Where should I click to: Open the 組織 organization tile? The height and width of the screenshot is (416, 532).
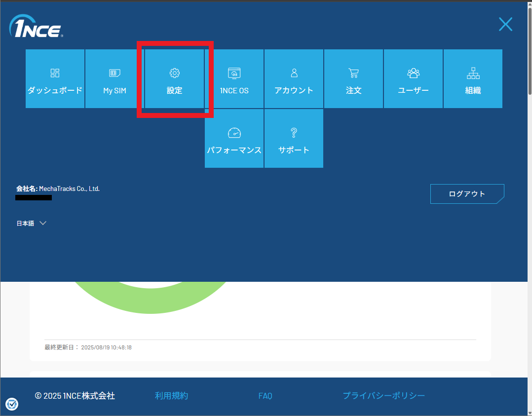pyautogui.click(x=473, y=79)
